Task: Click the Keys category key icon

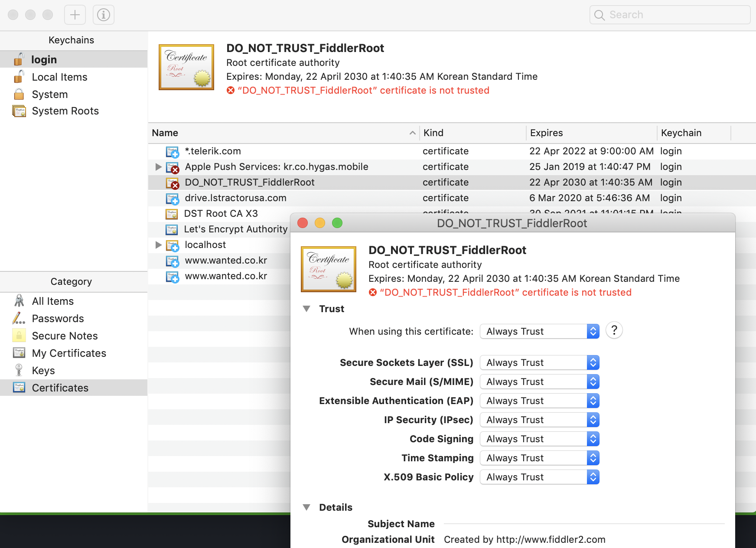Action: click(19, 370)
